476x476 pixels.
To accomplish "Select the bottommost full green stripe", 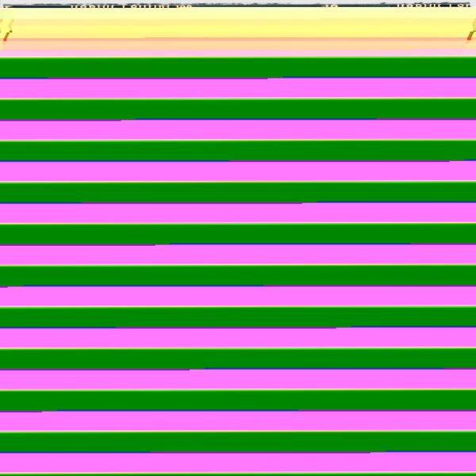I will 238,441.
